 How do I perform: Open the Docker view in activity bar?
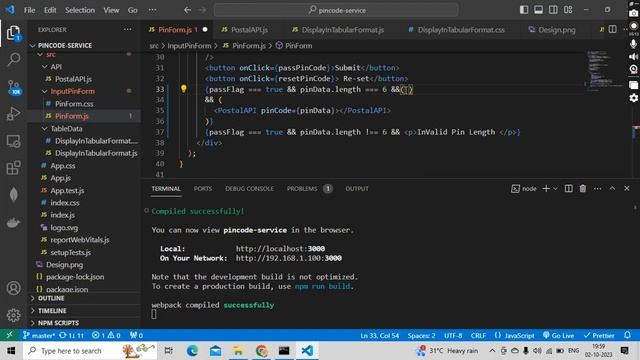click(x=13, y=222)
